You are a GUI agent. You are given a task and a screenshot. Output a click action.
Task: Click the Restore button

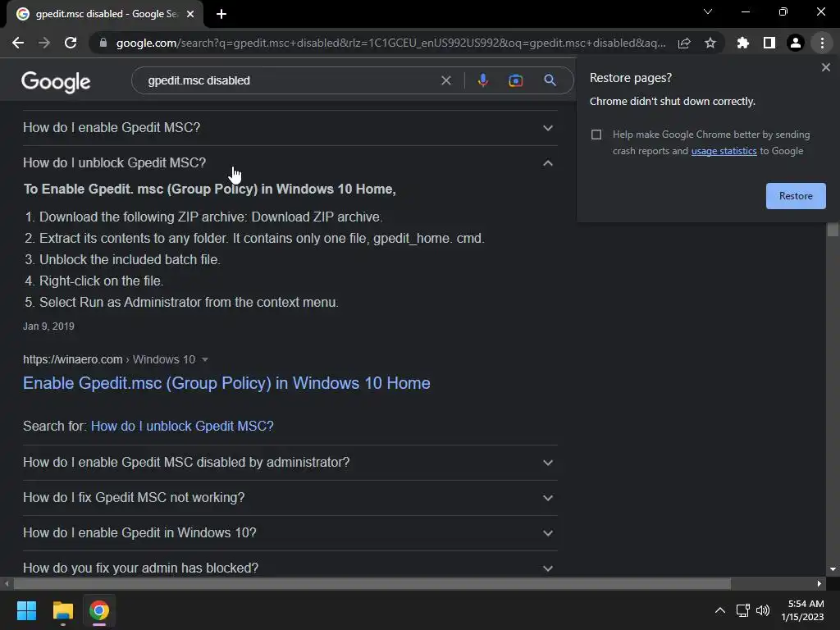coord(796,196)
